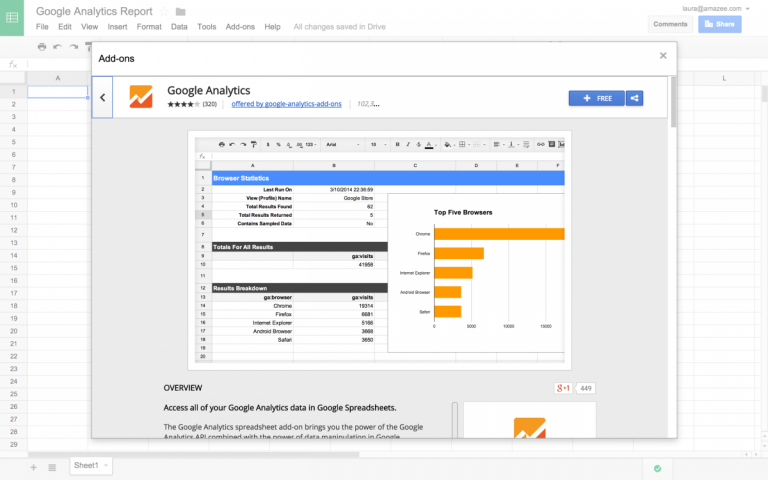Screen dimensions: 768x480
Task: Click the (320) review count
Action: pos(210,104)
